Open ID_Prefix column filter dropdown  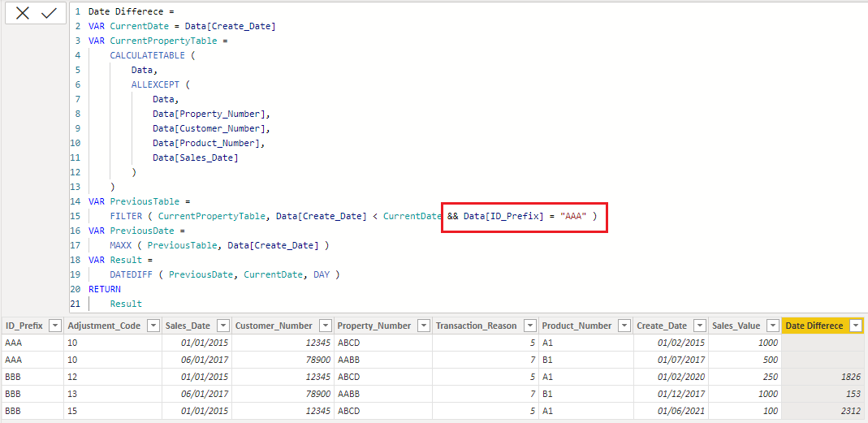(54, 326)
